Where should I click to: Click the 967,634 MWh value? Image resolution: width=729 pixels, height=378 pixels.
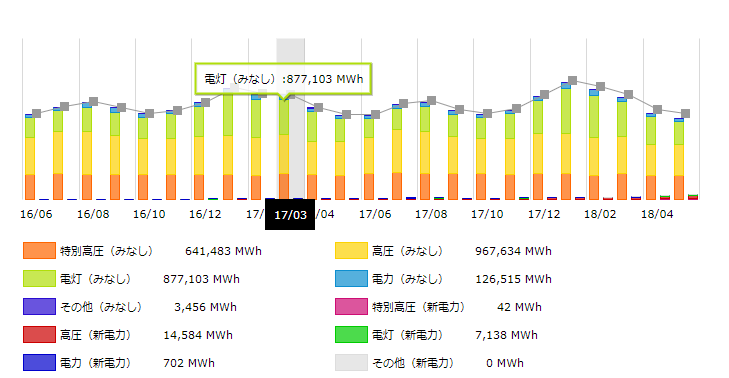[x=513, y=251]
